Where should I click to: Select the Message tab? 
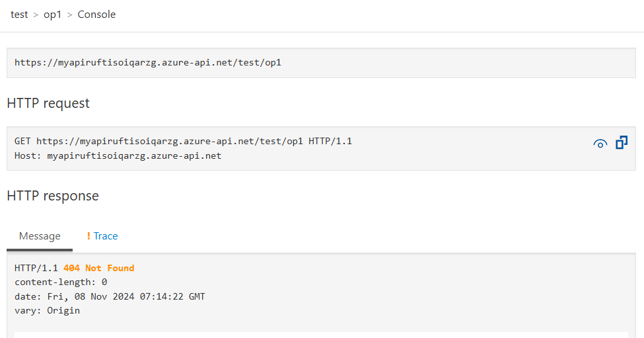pyautogui.click(x=40, y=236)
